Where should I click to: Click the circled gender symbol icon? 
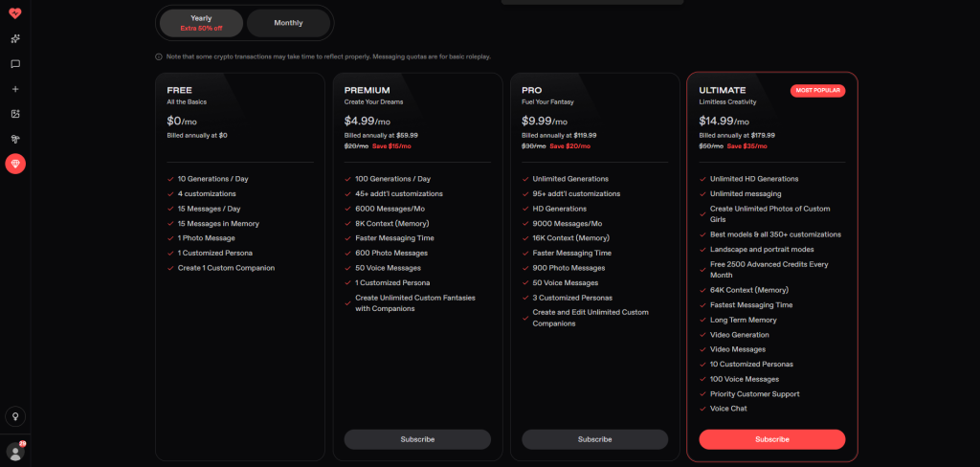pyautogui.click(x=15, y=415)
